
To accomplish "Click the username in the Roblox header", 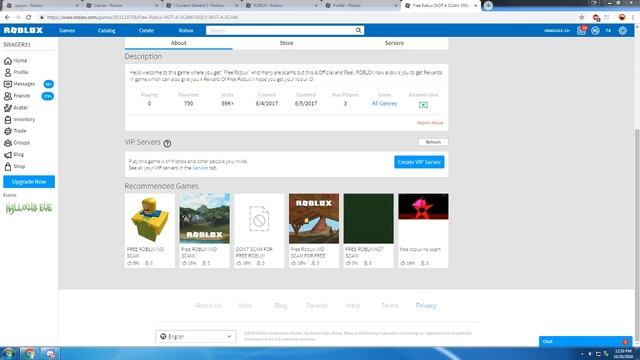I will (x=557, y=31).
